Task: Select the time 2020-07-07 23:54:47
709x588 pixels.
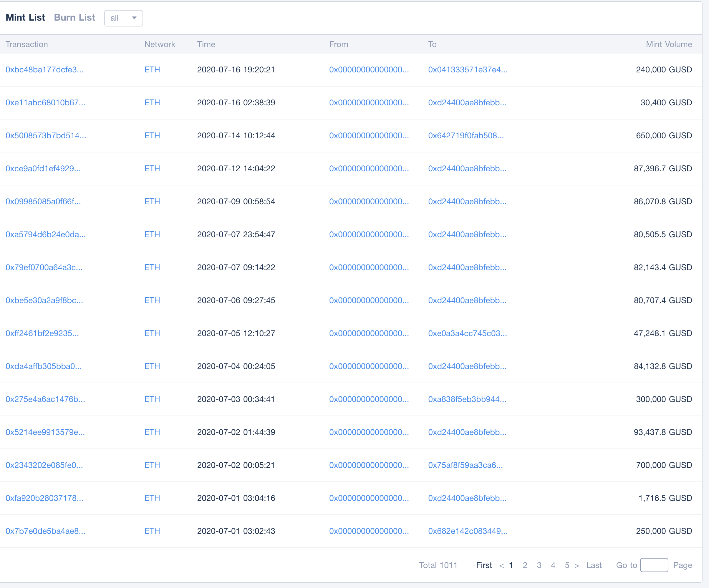Action: 236,235
